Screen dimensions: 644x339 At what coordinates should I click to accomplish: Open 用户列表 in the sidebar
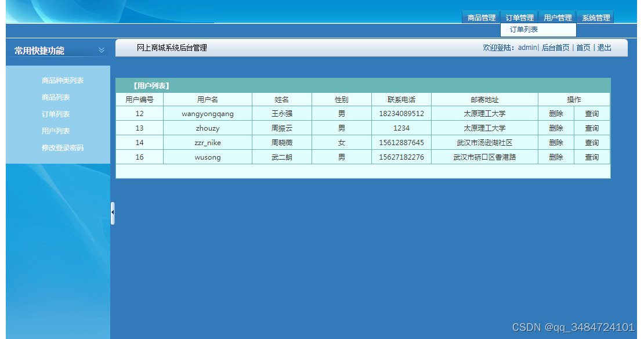56,131
